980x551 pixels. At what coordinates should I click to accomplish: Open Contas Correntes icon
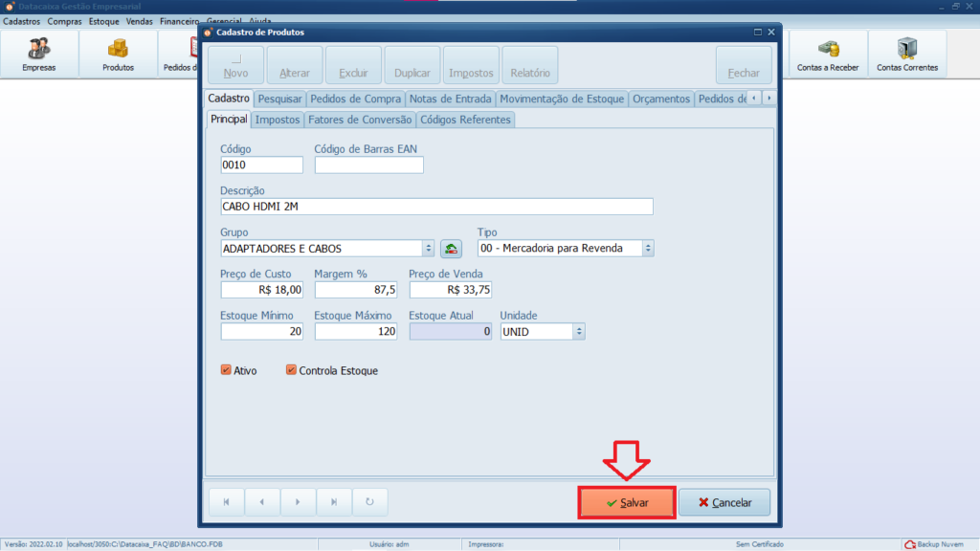tap(906, 54)
